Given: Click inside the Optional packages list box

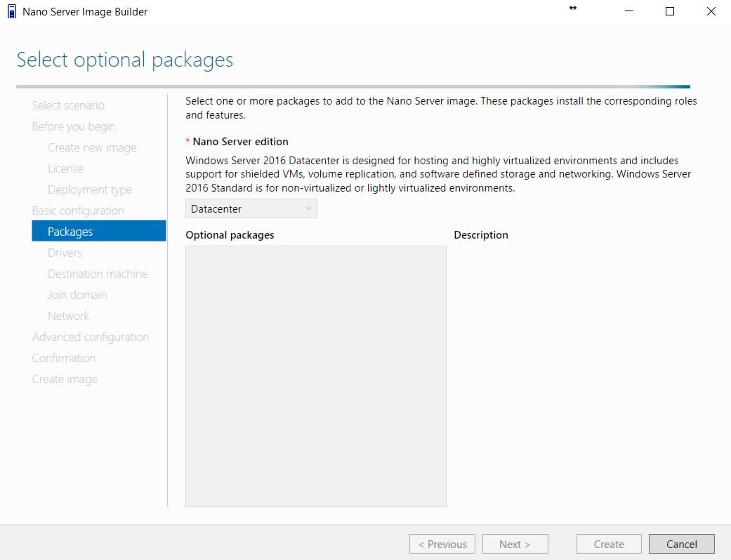Looking at the screenshot, I should coord(316,376).
